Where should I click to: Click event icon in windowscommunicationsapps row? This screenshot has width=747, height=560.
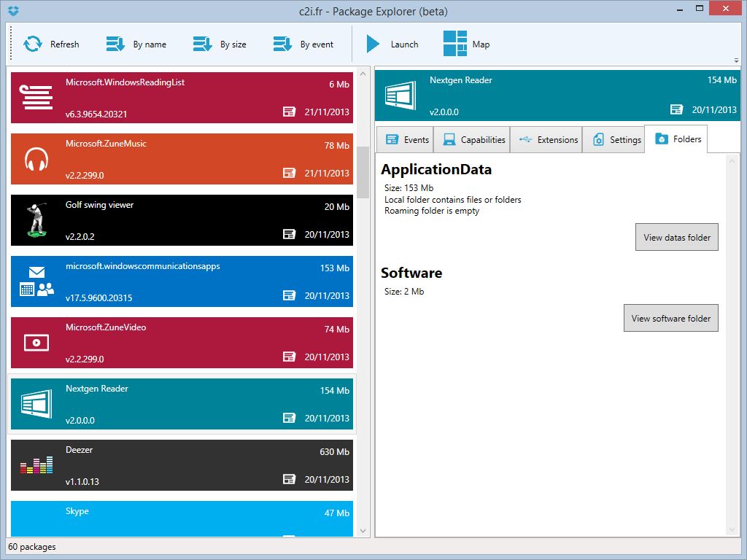point(289,295)
